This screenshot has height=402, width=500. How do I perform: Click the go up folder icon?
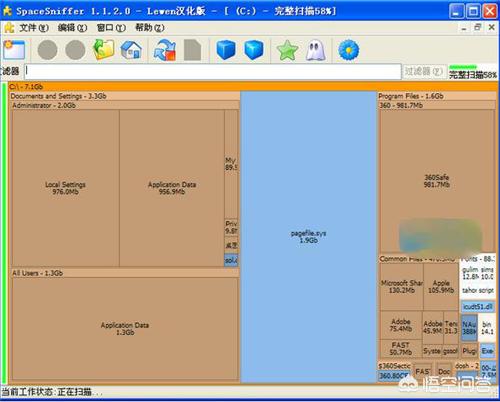[103, 50]
